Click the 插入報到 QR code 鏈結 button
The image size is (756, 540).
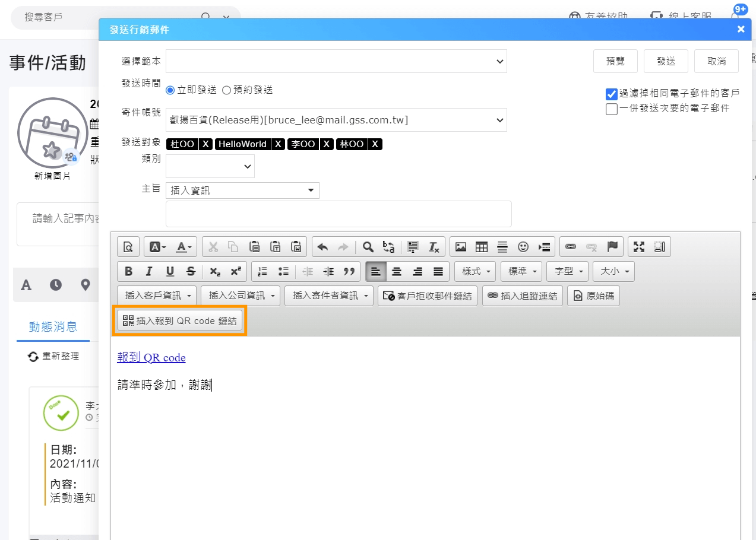coord(180,321)
